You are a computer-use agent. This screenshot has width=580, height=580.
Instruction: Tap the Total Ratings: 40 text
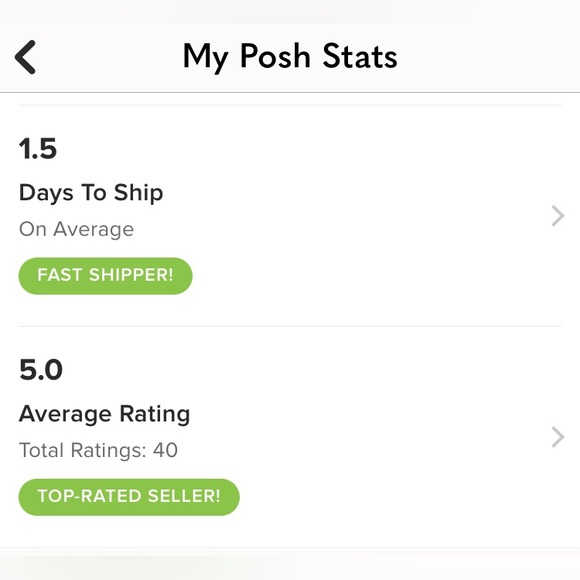tap(98, 450)
